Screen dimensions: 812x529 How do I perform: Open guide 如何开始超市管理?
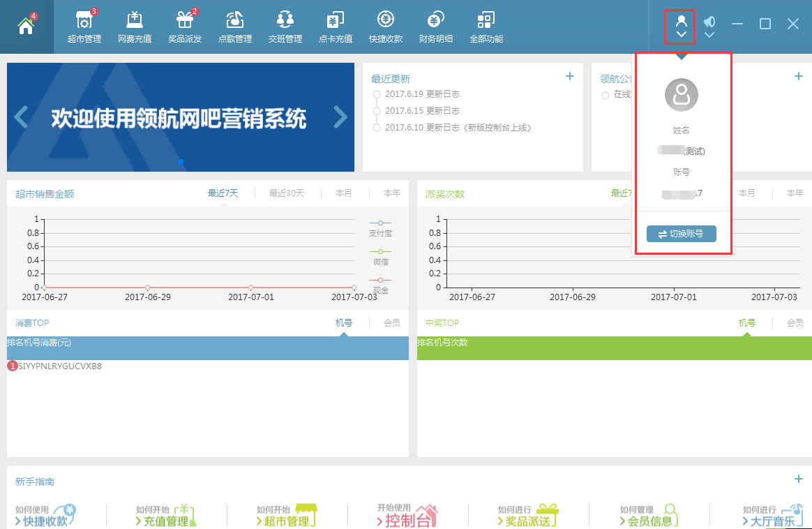tap(287, 515)
